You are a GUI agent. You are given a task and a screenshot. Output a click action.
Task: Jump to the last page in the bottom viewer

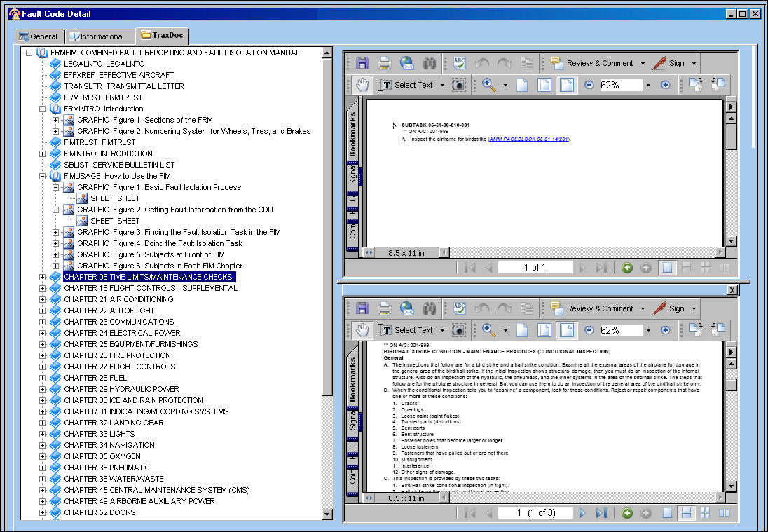(601, 513)
